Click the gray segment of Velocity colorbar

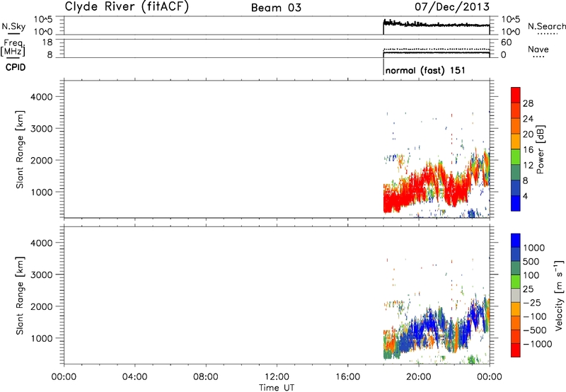point(516,296)
